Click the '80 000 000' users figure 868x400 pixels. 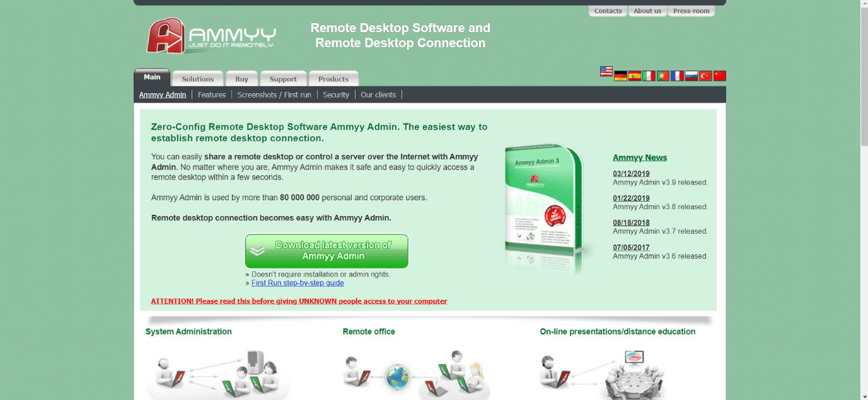pyautogui.click(x=299, y=197)
